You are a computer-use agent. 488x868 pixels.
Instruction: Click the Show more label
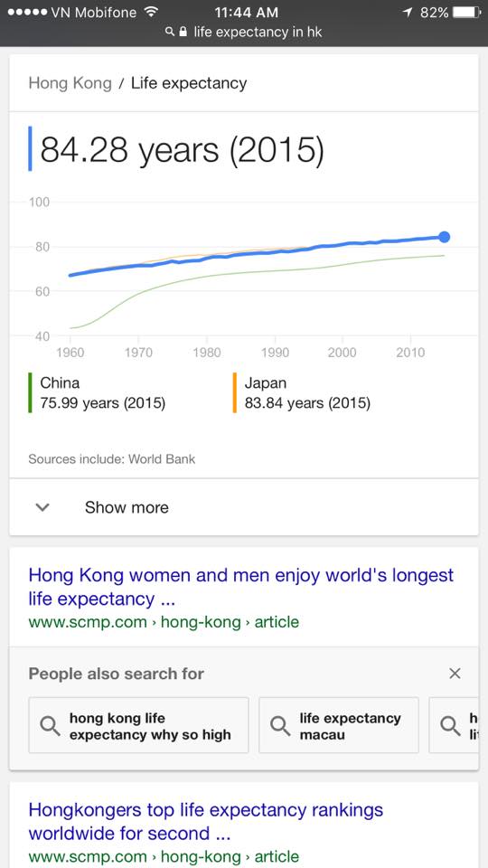127,507
